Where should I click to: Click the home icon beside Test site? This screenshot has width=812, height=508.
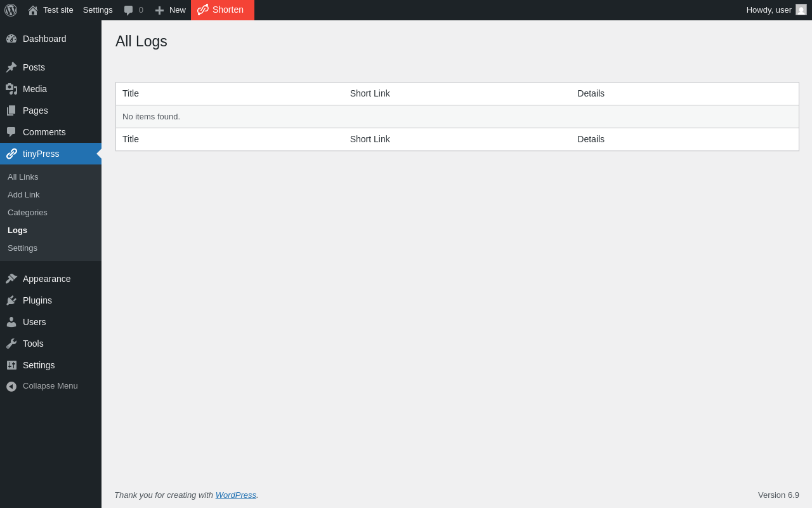pyautogui.click(x=33, y=10)
